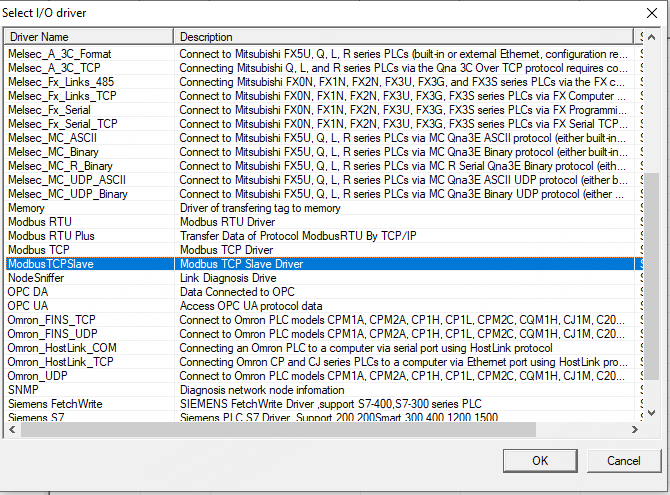Viewport: 670px width, 495px height.
Task: Click the vertical scrollbar thumb
Action: point(651,276)
